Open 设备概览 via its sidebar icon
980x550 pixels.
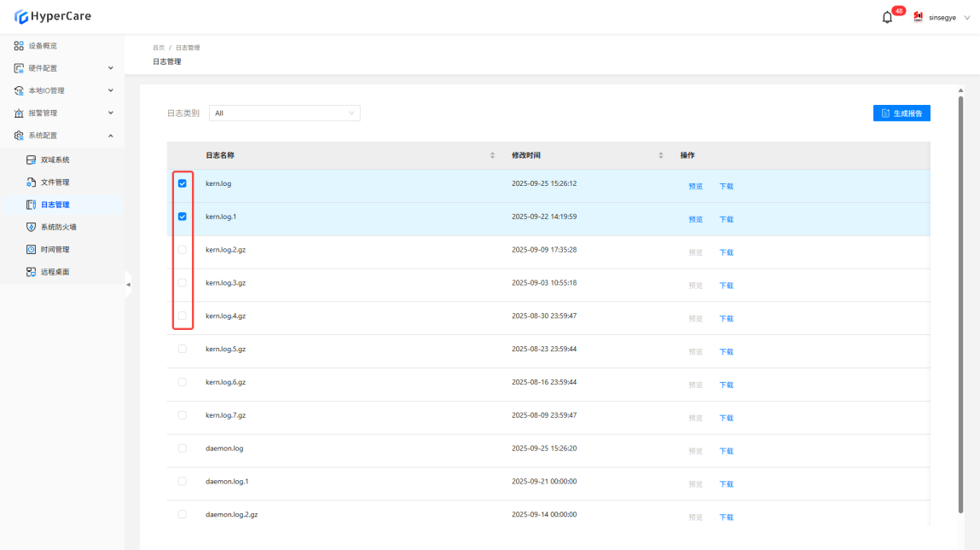pyautogui.click(x=19, y=45)
